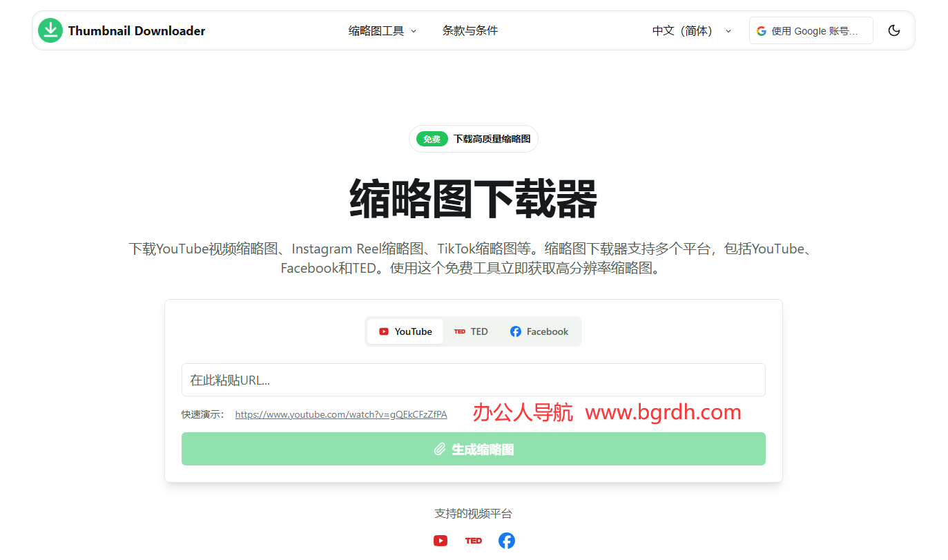The height and width of the screenshot is (560, 948).
Task: Click the green Thumbnail Downloader logo icon
Action: point(50,30)
